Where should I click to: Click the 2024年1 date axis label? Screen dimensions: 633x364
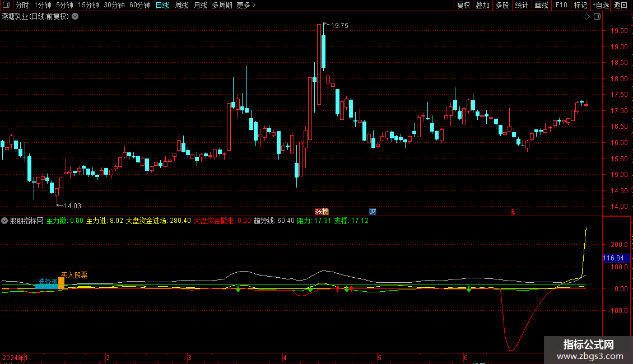click(x=15, y=357)
